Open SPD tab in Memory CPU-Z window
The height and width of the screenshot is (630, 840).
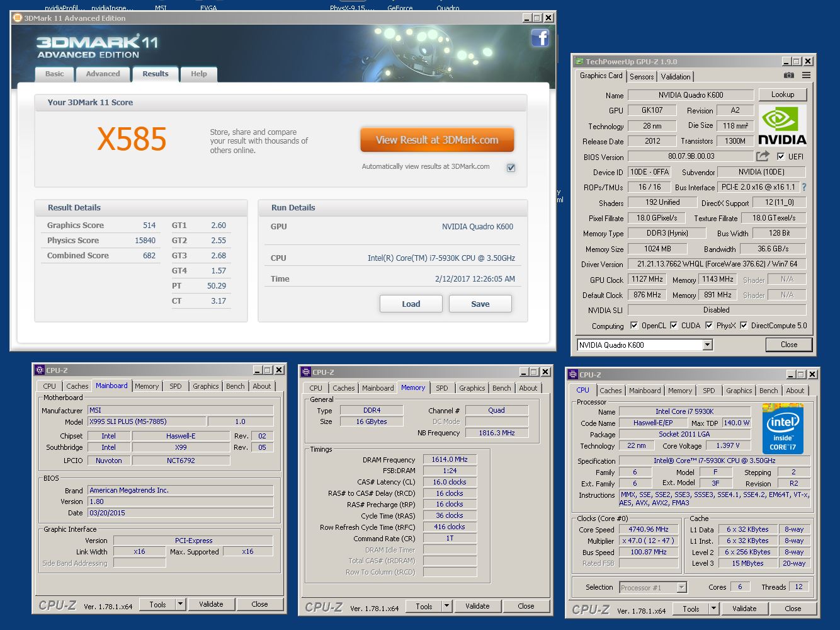tap(442, 388)
